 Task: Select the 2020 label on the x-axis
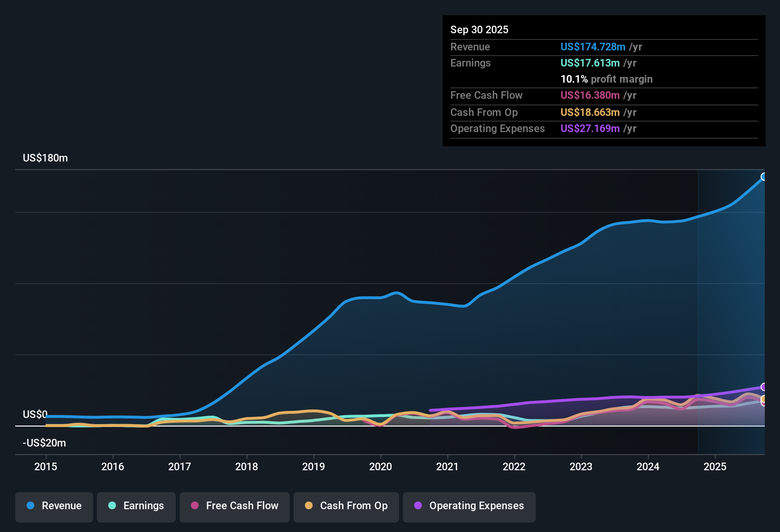[x=380, y=467]
